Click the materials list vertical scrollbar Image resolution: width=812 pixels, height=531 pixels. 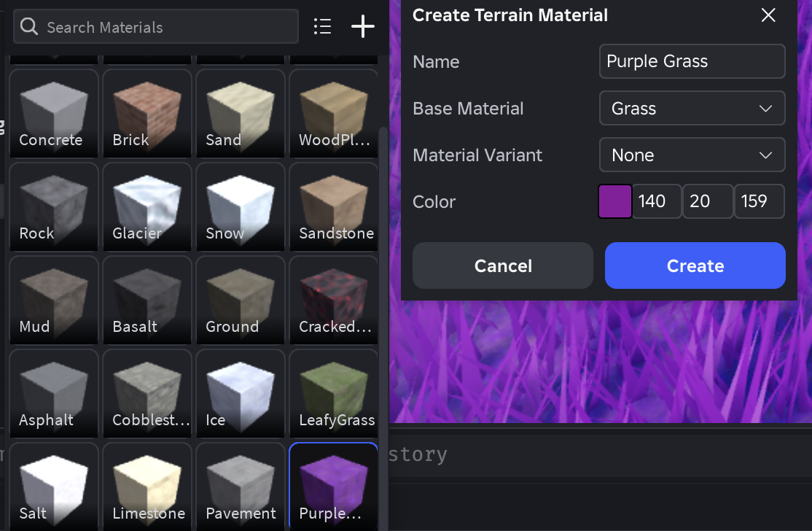[x=383, y=329]
